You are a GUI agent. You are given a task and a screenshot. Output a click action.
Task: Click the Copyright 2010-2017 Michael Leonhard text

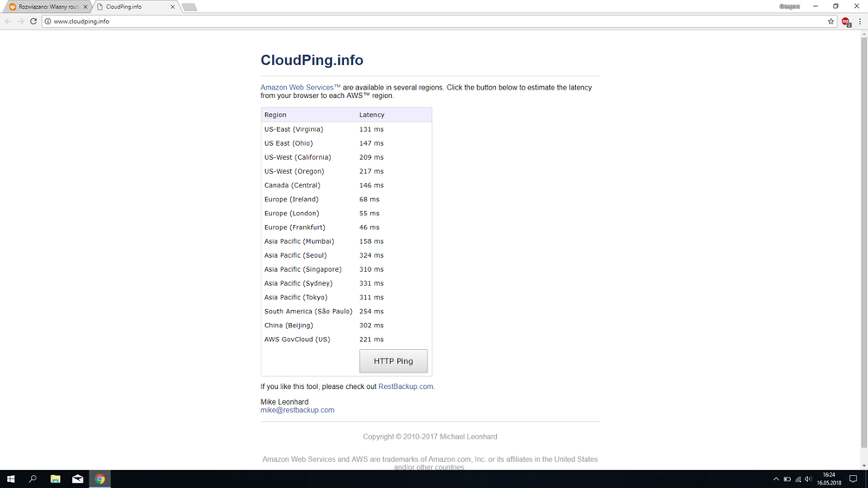coord(430,437)
